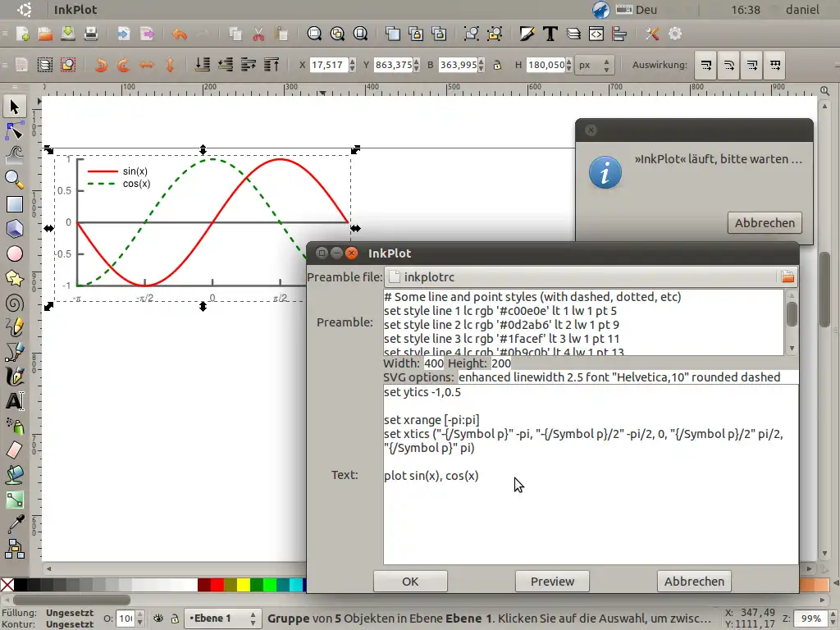
Task: Select the Pencil freehand tool
Action: [15, 327]
